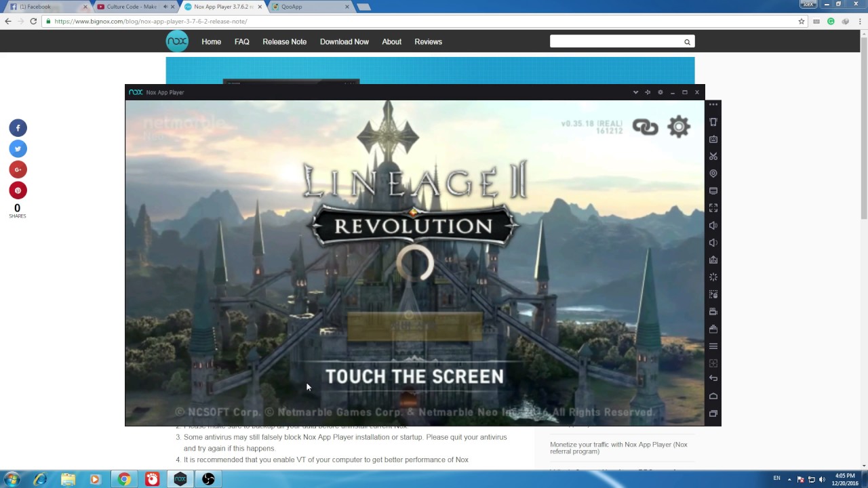868x488 pixels.
Task: Open Nox title bar system settings gear
Action: tap(660, 92)
